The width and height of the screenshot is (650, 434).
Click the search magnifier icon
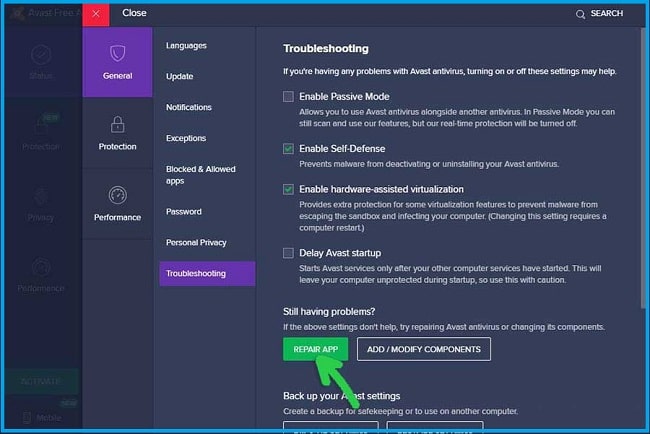pyautogui.click(x=581, y=14)
